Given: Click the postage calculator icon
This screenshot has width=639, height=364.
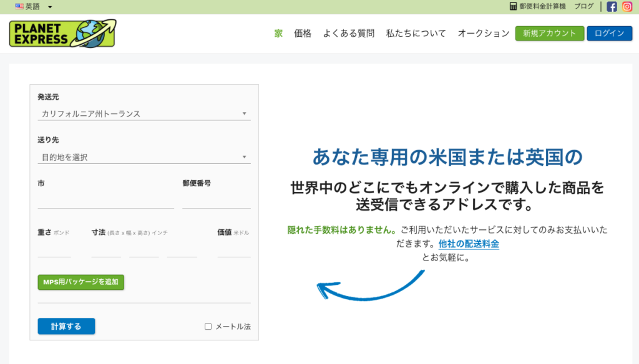Looking at the screenshot, I should click(513, 6).
